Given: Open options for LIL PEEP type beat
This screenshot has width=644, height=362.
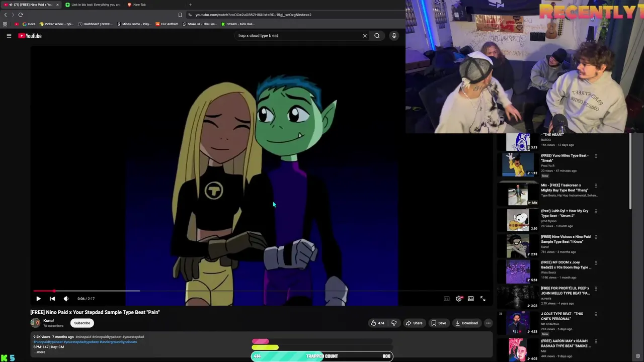Looking at the screenshot, I should (x=596, y=289).
